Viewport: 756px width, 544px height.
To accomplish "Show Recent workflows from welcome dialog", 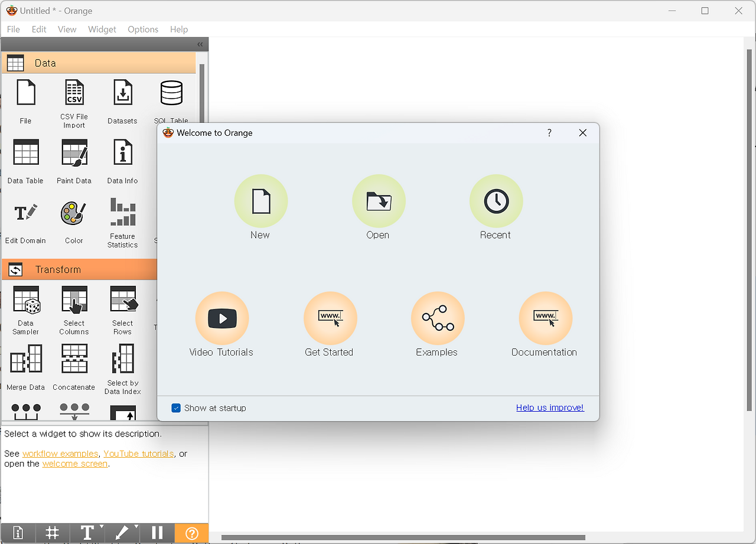I will tap(496, 201).
